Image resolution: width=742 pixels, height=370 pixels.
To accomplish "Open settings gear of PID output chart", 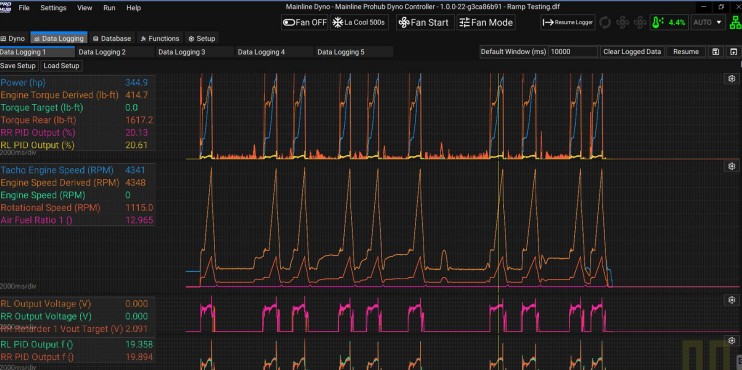I will coord(732,341).
